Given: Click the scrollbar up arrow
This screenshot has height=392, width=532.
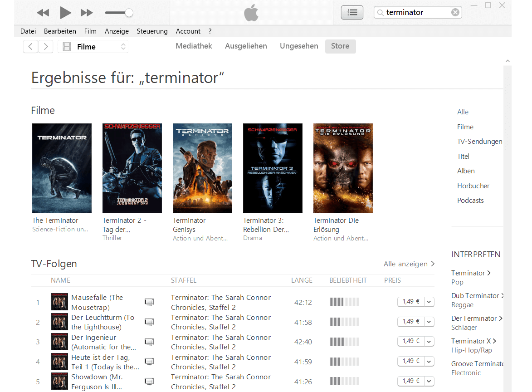Looking at the screenshot, I should 508,61.
